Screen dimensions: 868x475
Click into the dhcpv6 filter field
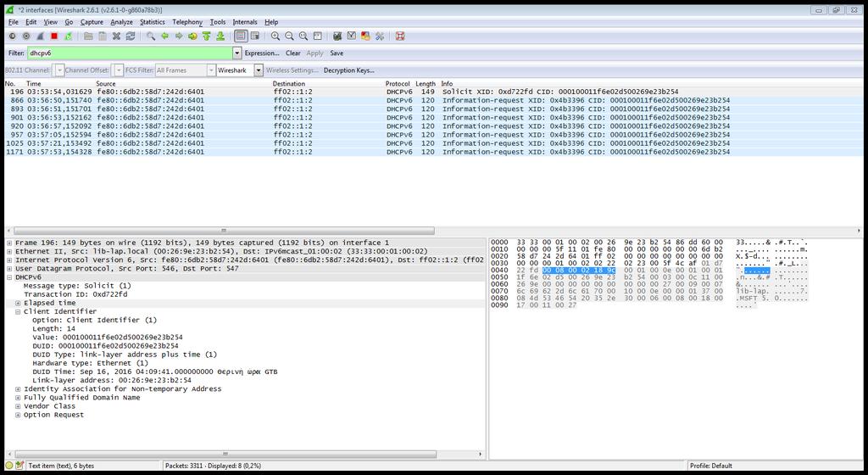click(130, 53)
